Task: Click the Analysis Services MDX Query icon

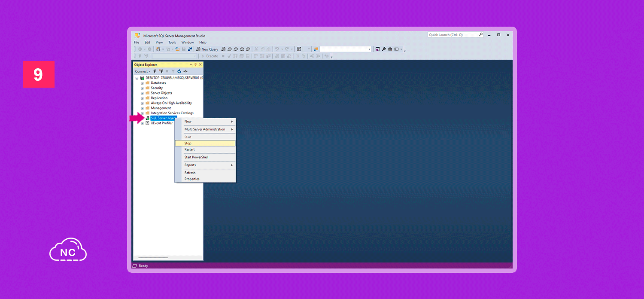Action: [230, 49]
